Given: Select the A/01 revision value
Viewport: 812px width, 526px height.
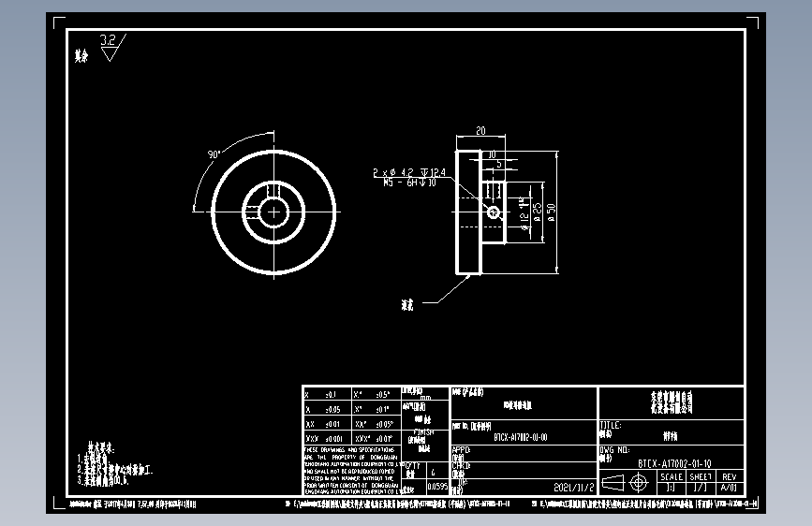Looking at the screenshot, I should 729,488.
